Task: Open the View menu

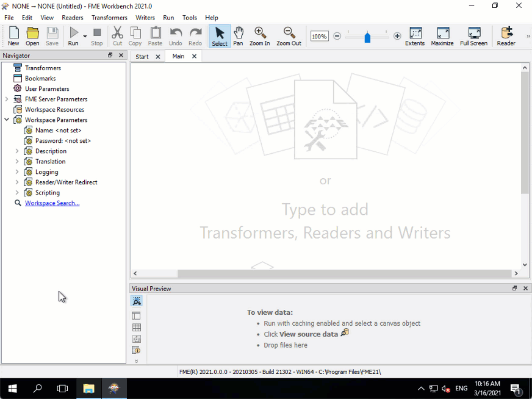Action: pos(47,18)
